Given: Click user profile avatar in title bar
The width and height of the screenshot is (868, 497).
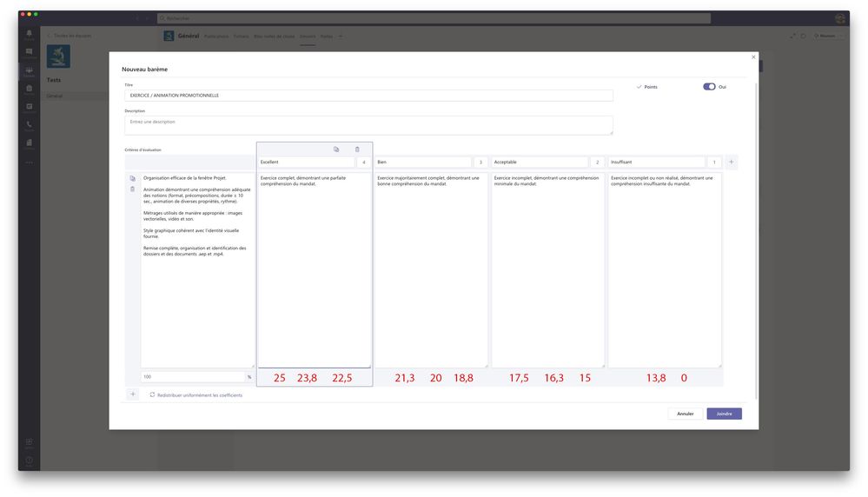Looking at the screenshot, I should [840, 18].
